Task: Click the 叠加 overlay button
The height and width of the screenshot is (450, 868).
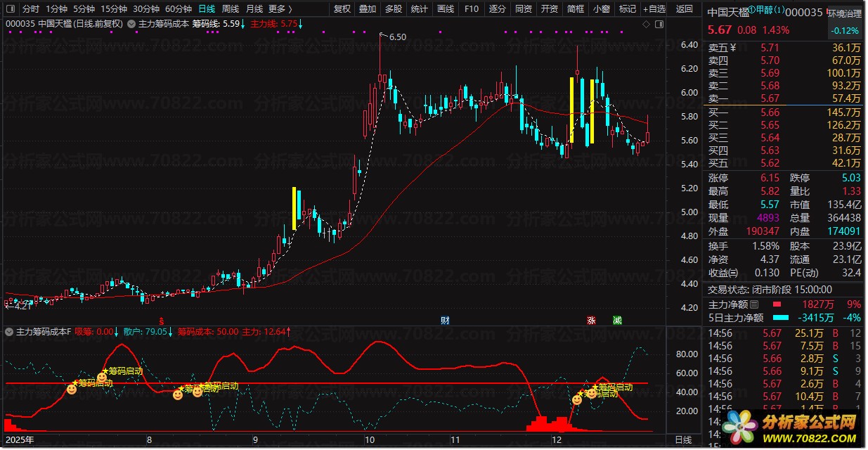Action: click(368, 9)
